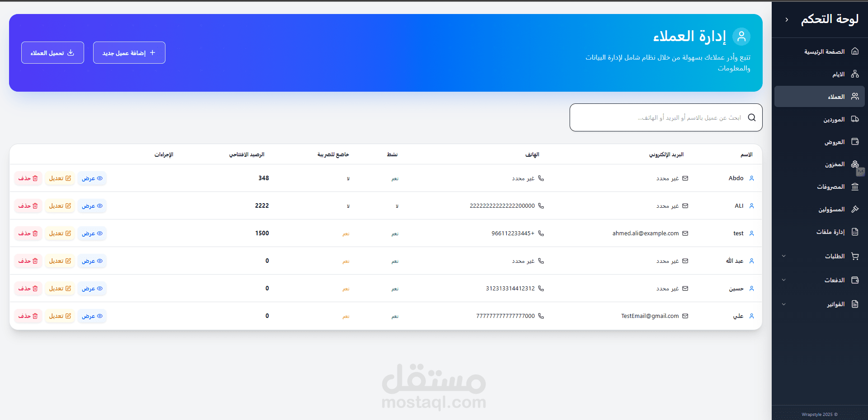
Task: Click عرض for customer علي
Action: pyautogui.click(x=92, y=316)
